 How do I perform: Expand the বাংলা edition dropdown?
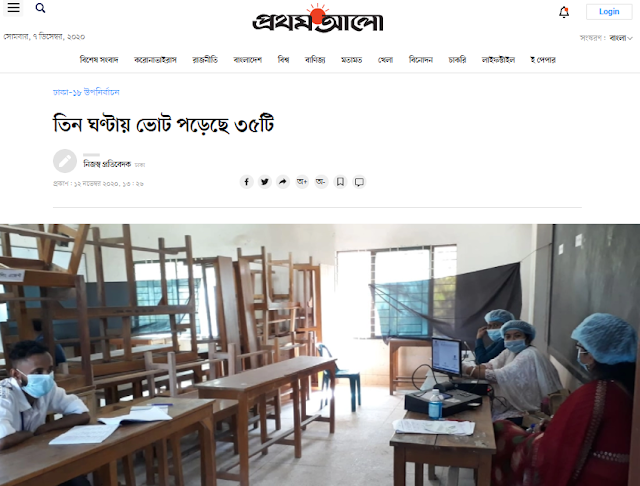(x=621, y=38)
